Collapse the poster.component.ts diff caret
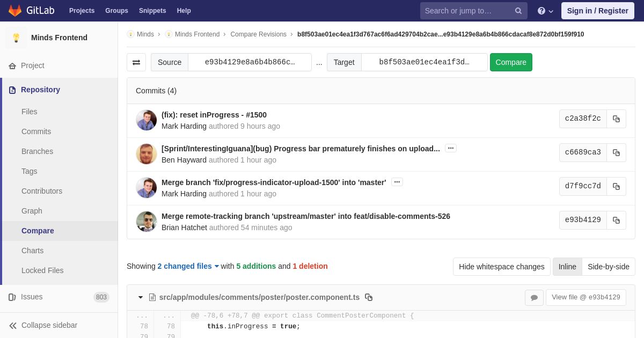Image resolution: width=644 pixels, height=338 pixels. [141, 297]
